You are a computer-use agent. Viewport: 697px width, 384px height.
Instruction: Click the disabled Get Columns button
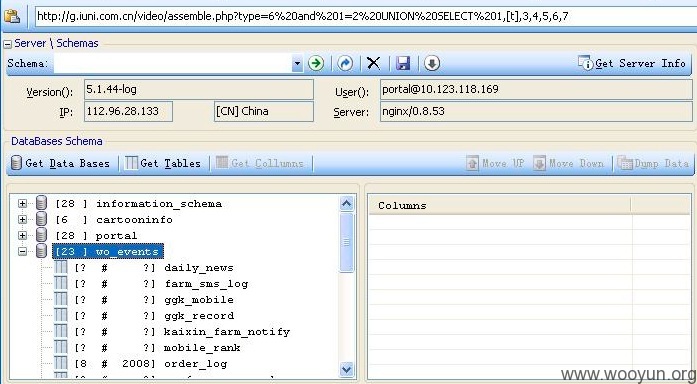point(260,163)
